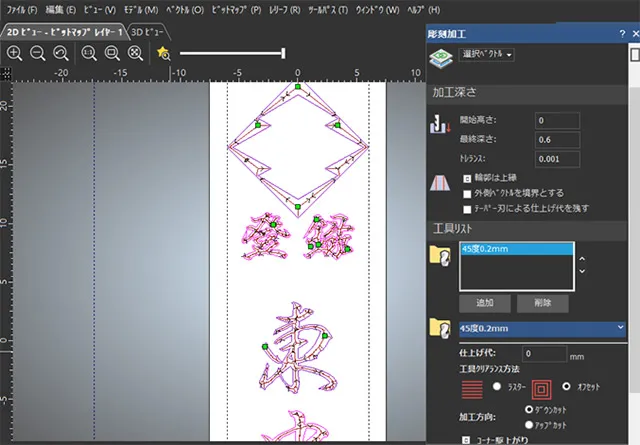The height and width of the screenshot is (445, 640).
Task: Click the star bitmap highlight icon
Action: [x=164, y=53]
